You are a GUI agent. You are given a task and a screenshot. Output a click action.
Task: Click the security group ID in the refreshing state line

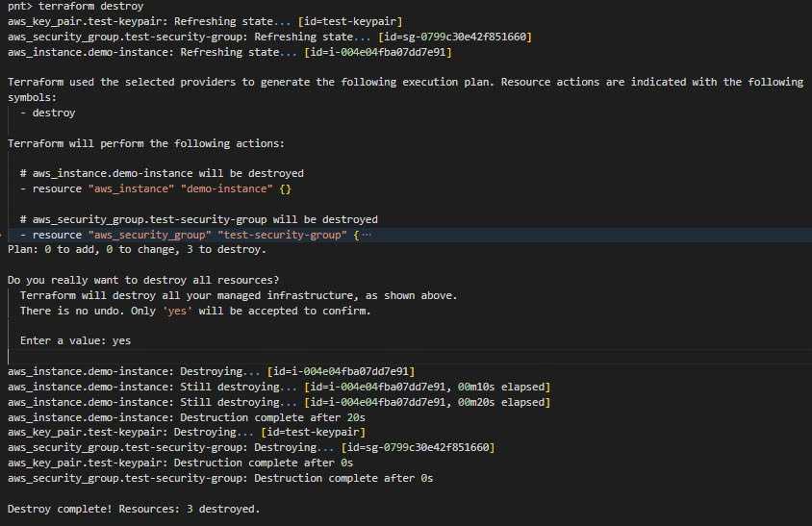point(457,37)
